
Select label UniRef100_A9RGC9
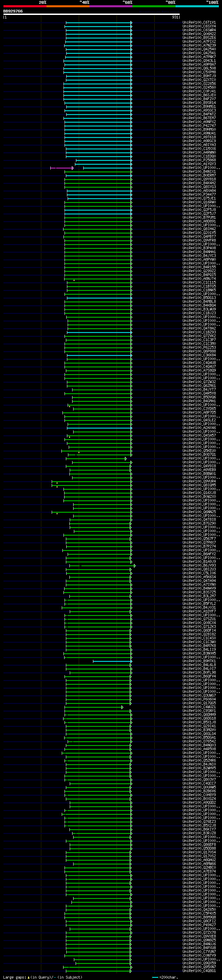coord(199,141)
